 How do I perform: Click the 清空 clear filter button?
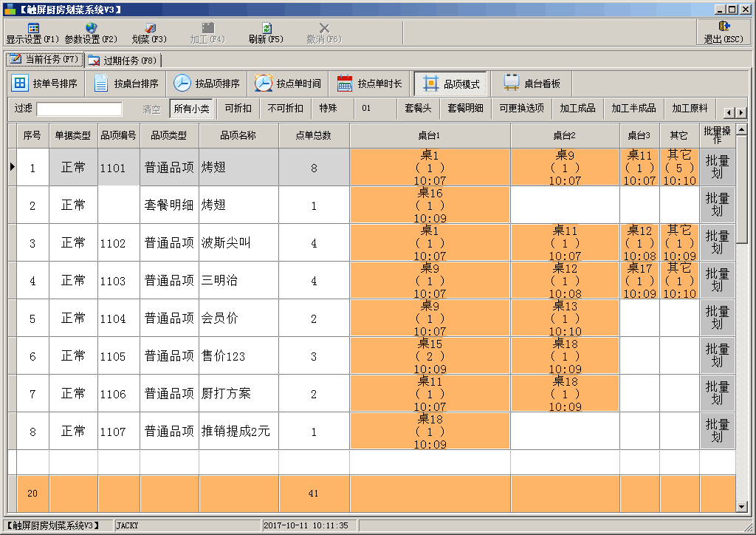tap(151, 109)
